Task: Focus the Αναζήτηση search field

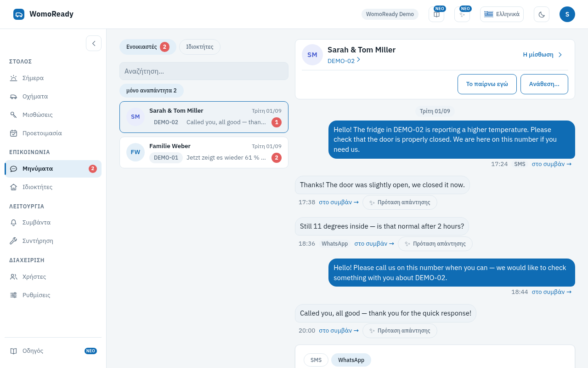Action: (x=204, y=71)
